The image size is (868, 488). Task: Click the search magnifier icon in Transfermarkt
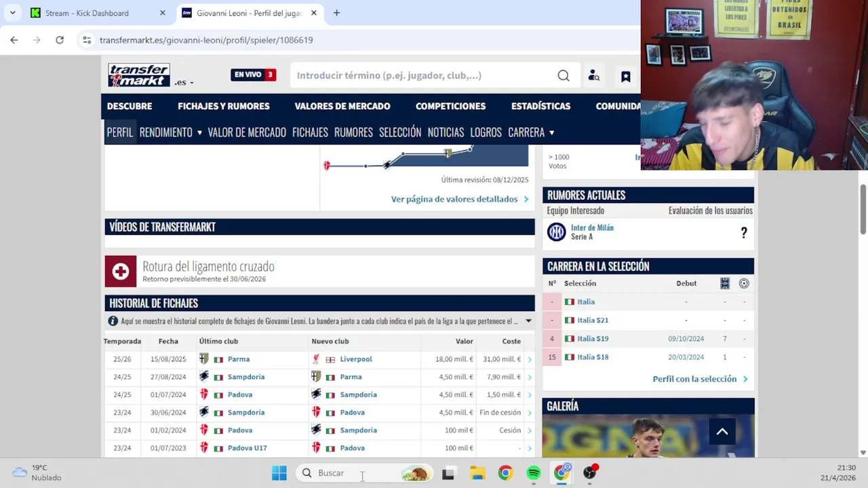click(x=564, y=76)
